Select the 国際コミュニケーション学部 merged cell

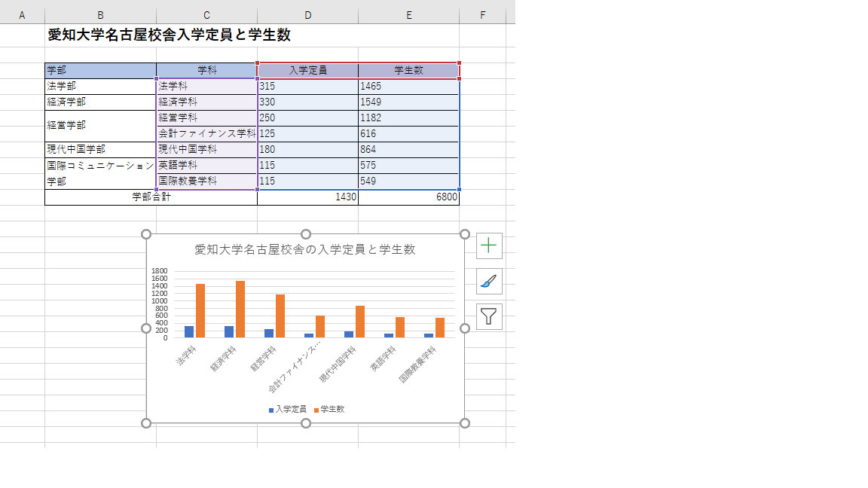point(100,173)
